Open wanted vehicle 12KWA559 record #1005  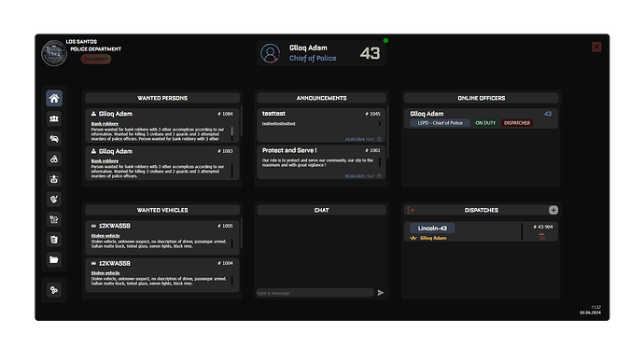tap(162, 237)
